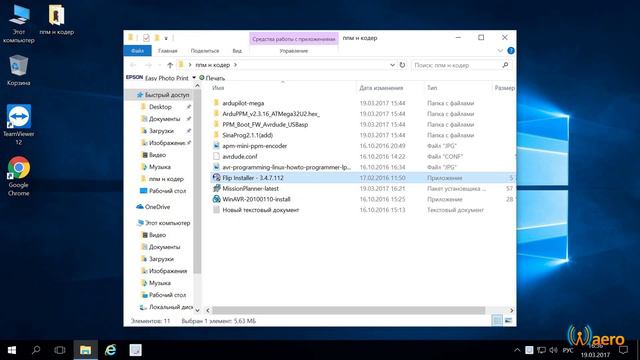Click File Explorer taskbar icon
Viewport: 640px width, 360px height.
click(x=85, y=350)
